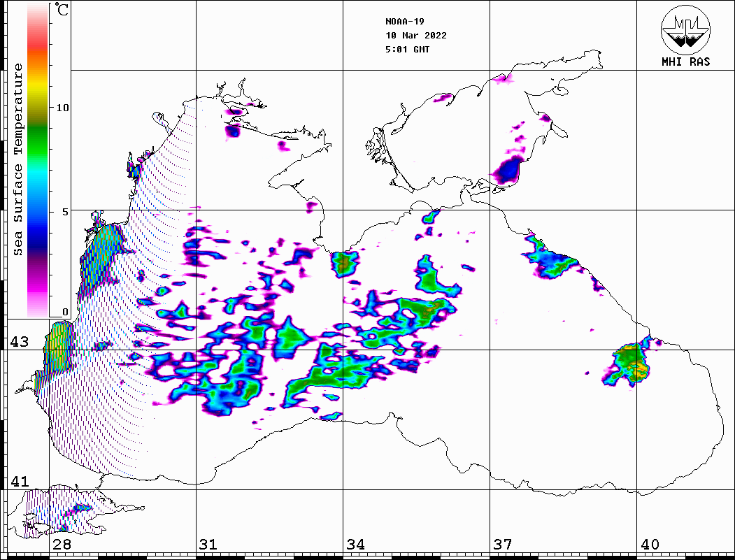Click latitude label "43"
The width and height of the screenshot is (735, 560).
pyautogui.click(x=20, y=342)
